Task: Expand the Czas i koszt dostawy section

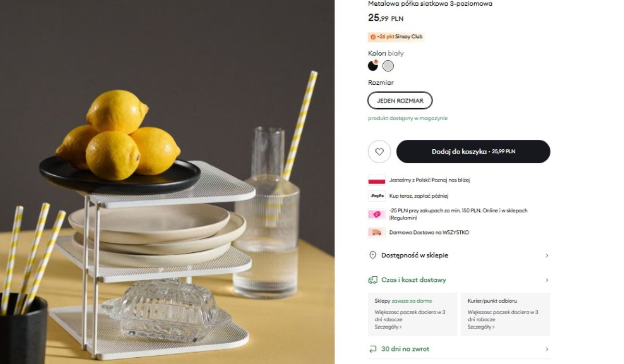Action: pos(547,280)
